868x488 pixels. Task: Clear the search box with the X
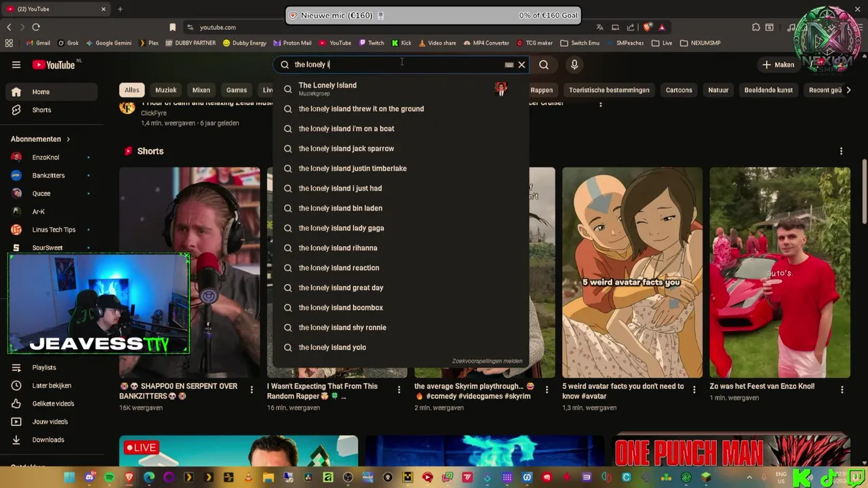point(521,64)
